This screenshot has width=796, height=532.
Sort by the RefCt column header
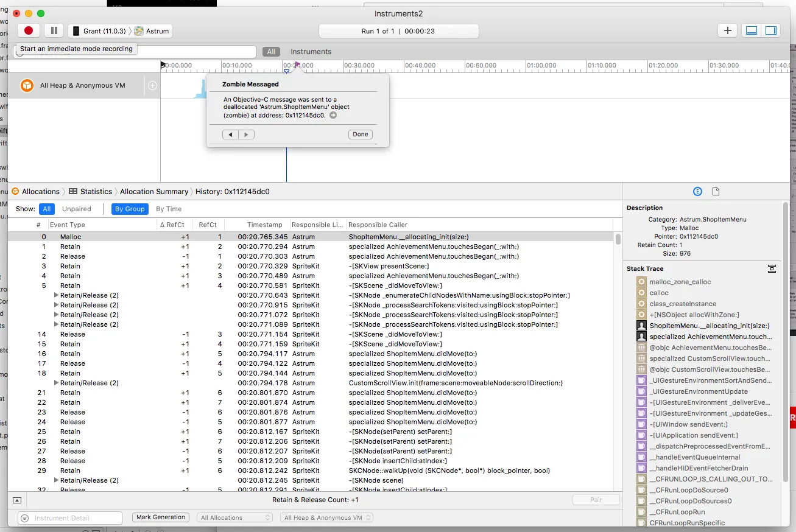click(x=208, y=225)
